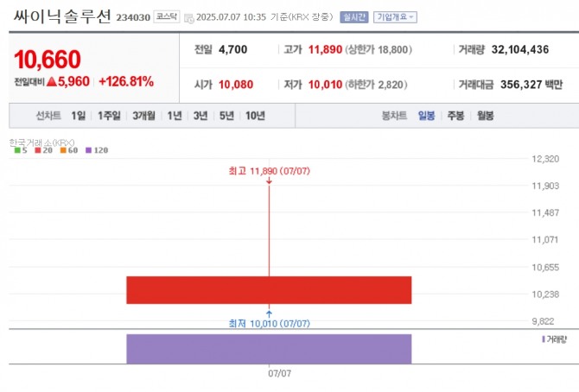Select the 1일 line chart tab
Screen dimensions: 579x392
click(79, 116)
